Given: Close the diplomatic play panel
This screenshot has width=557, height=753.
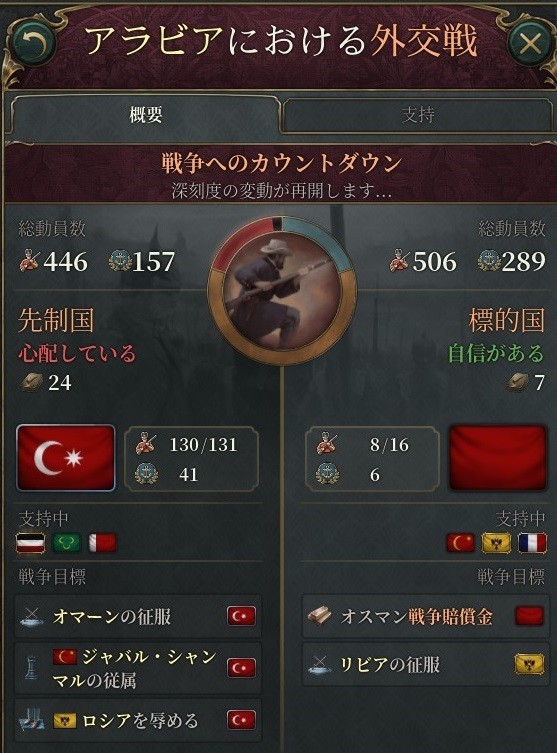Looking at the screenshot, I should 530,44.
